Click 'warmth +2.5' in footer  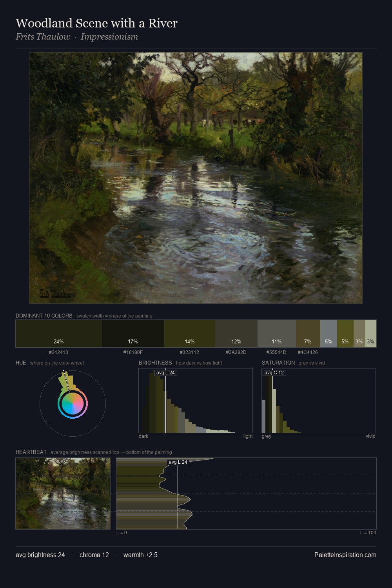[x=140, y=555]
